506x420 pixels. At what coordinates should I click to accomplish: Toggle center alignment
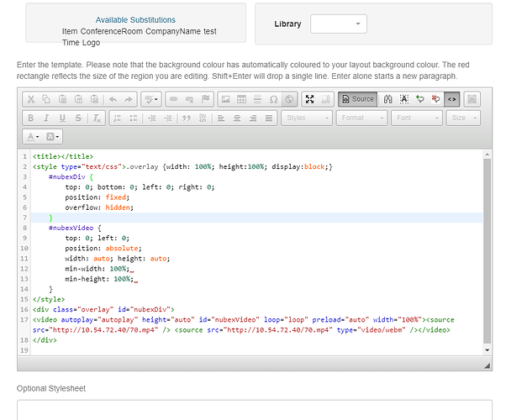pyautogui.click(x=237, y=118)
